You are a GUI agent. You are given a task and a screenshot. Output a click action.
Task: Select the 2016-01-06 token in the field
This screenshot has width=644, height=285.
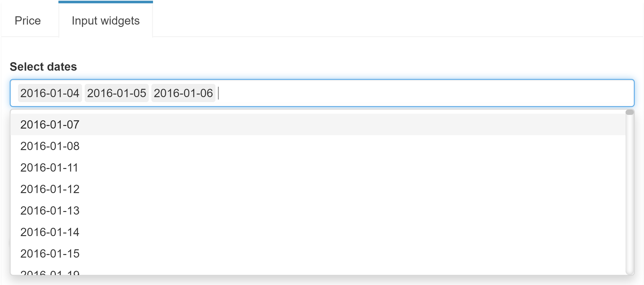tap(183, 93)
